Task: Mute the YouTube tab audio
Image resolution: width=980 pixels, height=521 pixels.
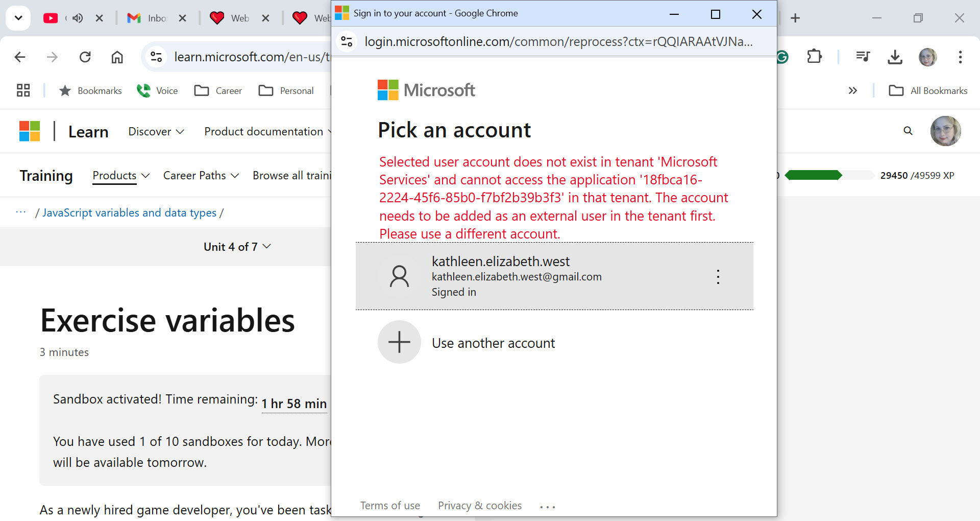Action: coord(77,18)
